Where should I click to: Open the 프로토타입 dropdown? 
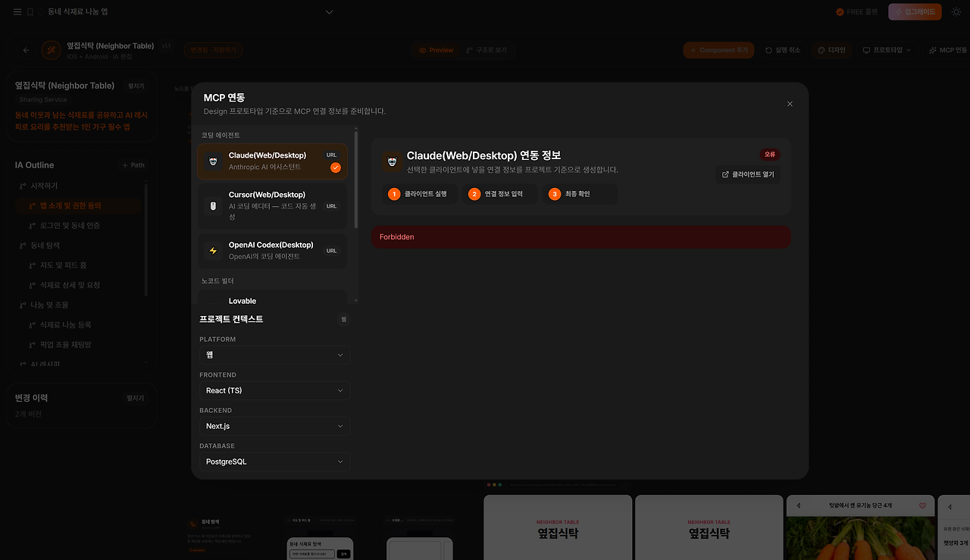pyautogui.click(x=887, y=50)
